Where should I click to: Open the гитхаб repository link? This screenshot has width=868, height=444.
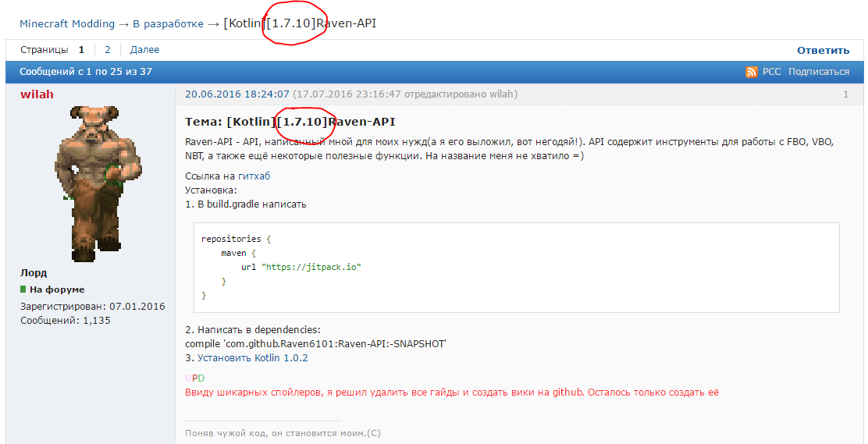pos(254,176)
